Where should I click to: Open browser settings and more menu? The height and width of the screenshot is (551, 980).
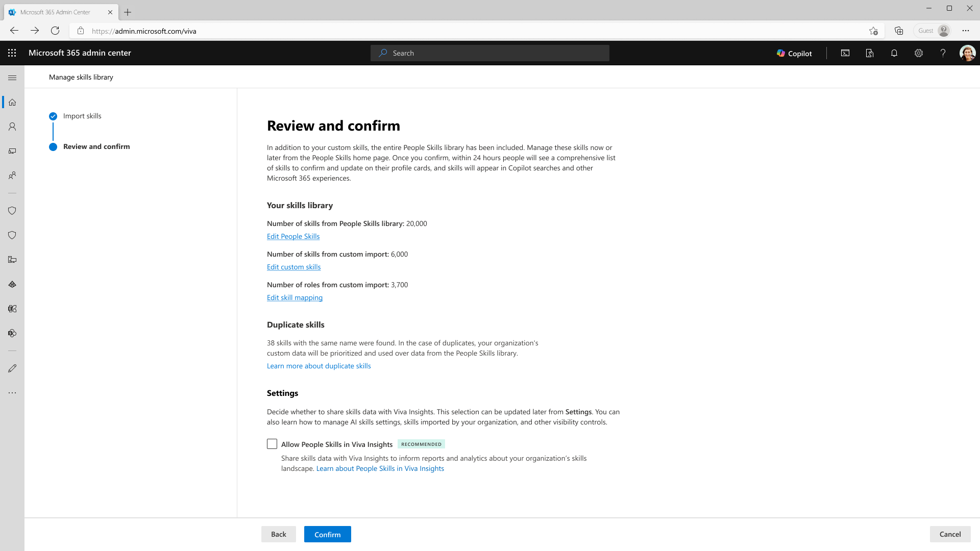point(966,31)
